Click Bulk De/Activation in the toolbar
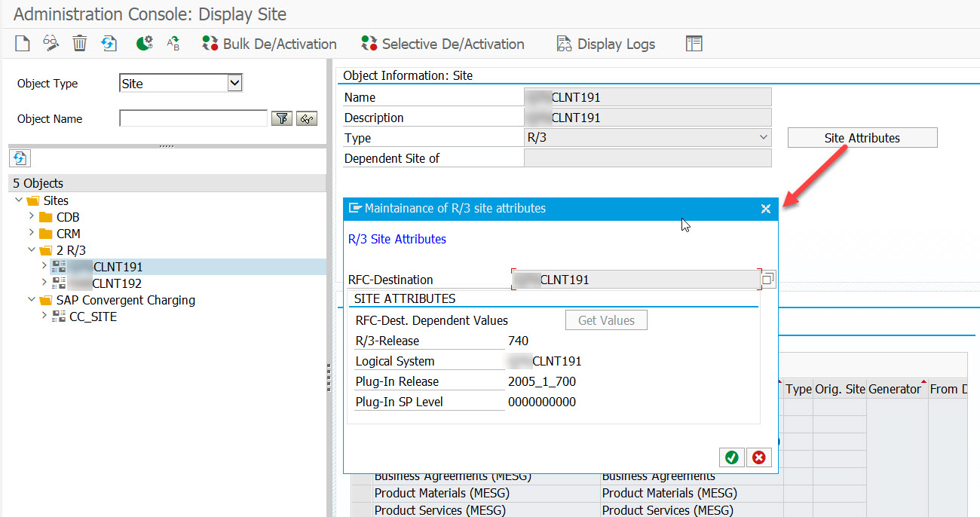 268,44
